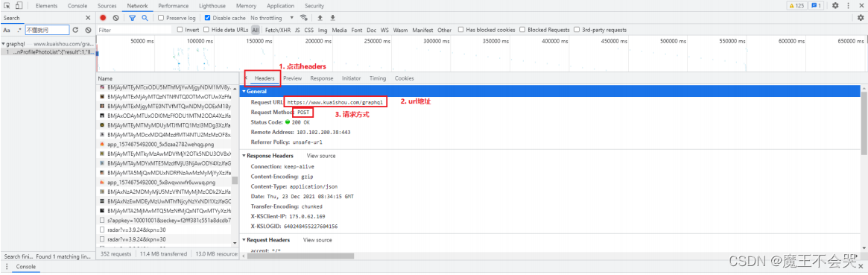Click the blue network search magnifier icon
Viewport: 868px width, 275px height.
point(145,18)
